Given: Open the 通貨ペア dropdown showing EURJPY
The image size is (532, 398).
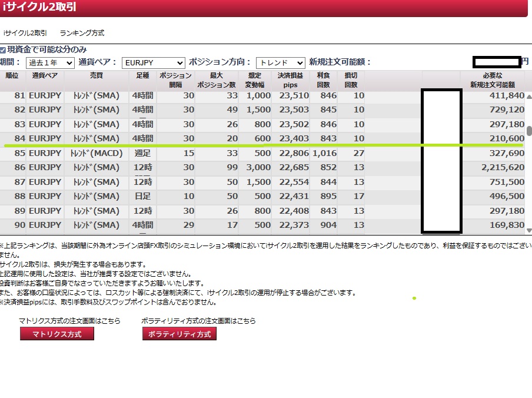Looking at the screenshot, I should pyautogui.click(x=153, y=62).
